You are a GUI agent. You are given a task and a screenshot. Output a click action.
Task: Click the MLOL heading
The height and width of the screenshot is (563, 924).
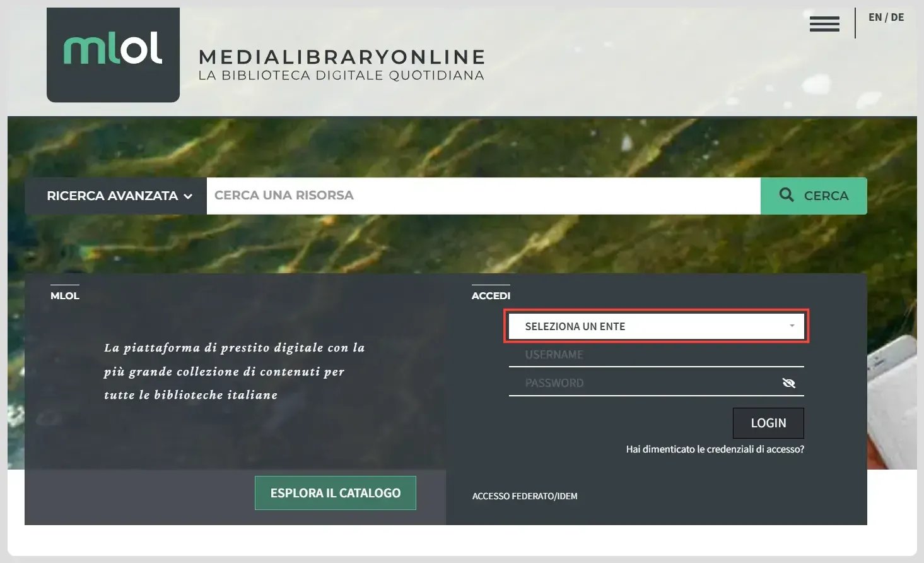tap(65, 295)
